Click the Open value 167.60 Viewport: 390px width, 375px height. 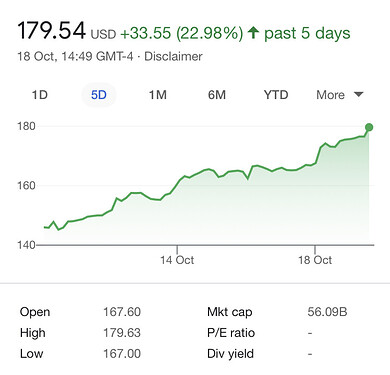(x=122, y=312)
